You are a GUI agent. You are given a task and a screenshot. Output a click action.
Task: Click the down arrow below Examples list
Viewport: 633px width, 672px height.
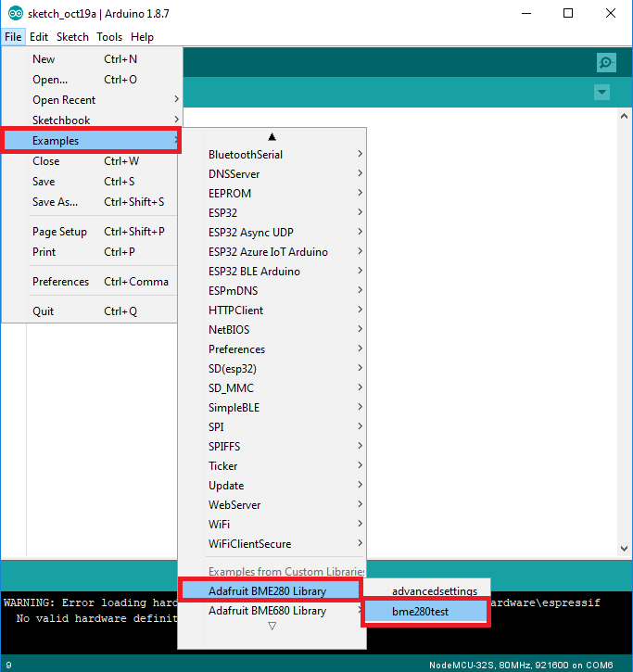tap(272, 627)
